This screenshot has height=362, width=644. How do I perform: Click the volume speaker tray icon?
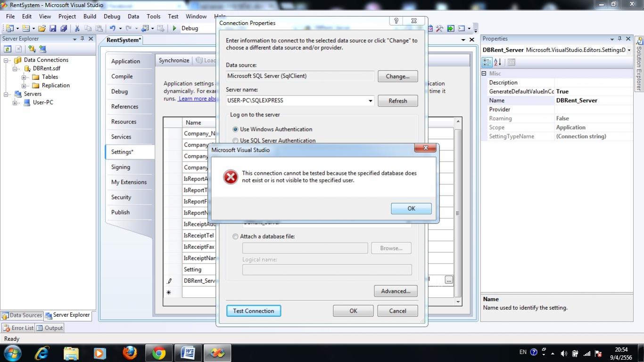click(564, 353)
